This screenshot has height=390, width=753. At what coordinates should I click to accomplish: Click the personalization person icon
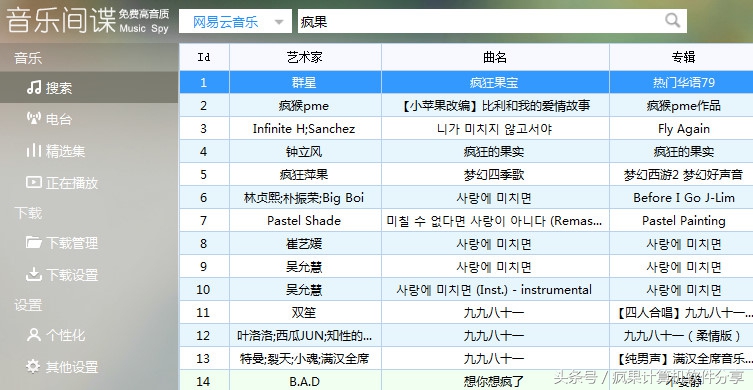tap(34, 334)
